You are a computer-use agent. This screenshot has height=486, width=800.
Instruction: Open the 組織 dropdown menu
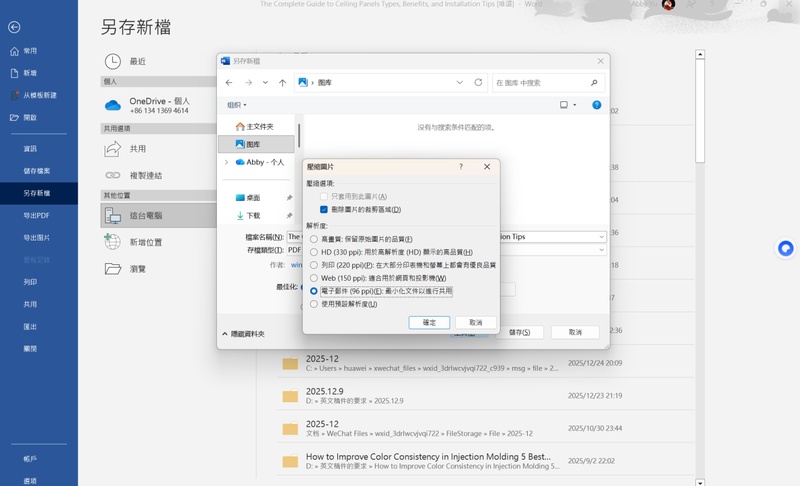click(x=236, y=105)
